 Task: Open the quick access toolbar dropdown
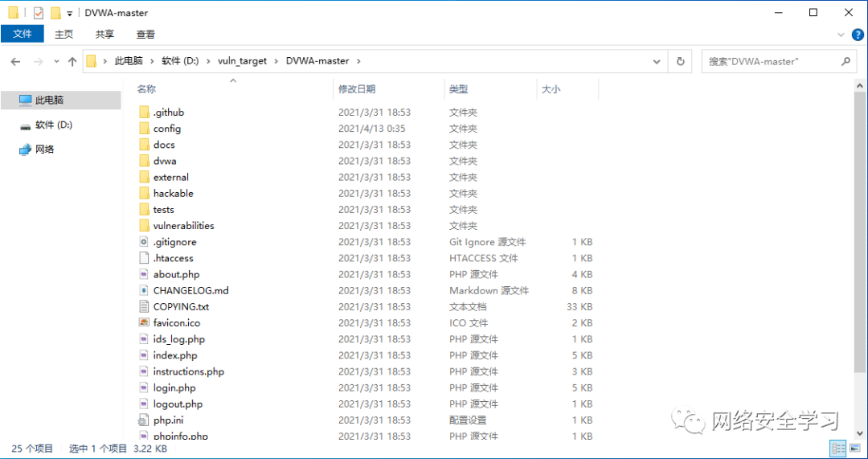point(70,14)
